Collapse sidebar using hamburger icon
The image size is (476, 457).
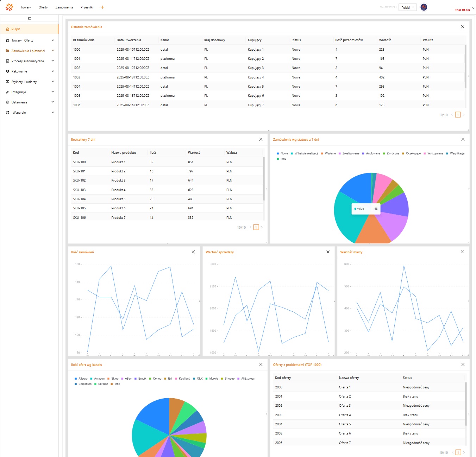pyautogui.click(x=29, y=18)
